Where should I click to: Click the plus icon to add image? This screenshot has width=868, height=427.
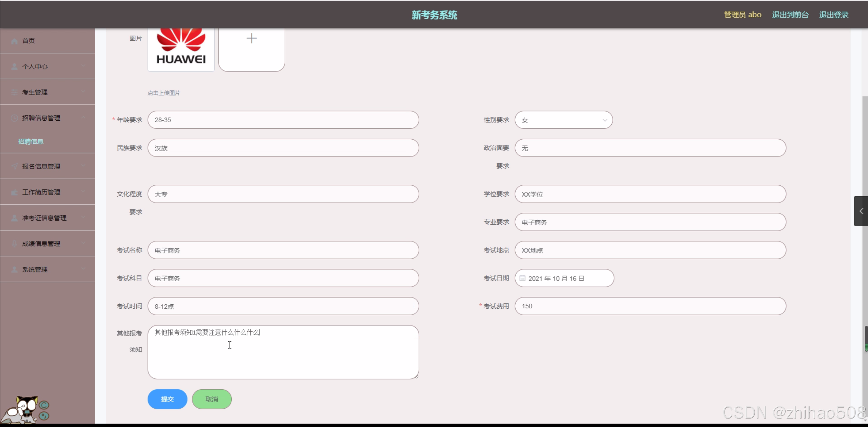click(251, 38)
